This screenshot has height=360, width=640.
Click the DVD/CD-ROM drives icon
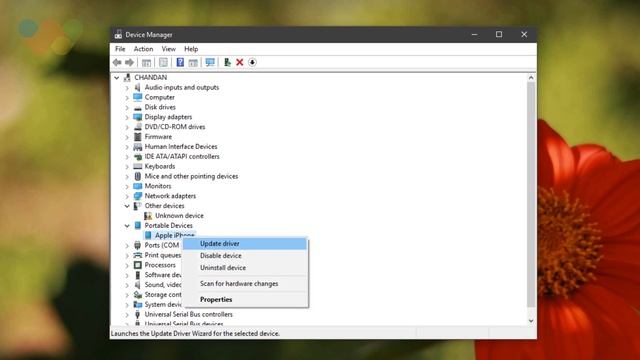pyautogui.click(x=138, y=127)
